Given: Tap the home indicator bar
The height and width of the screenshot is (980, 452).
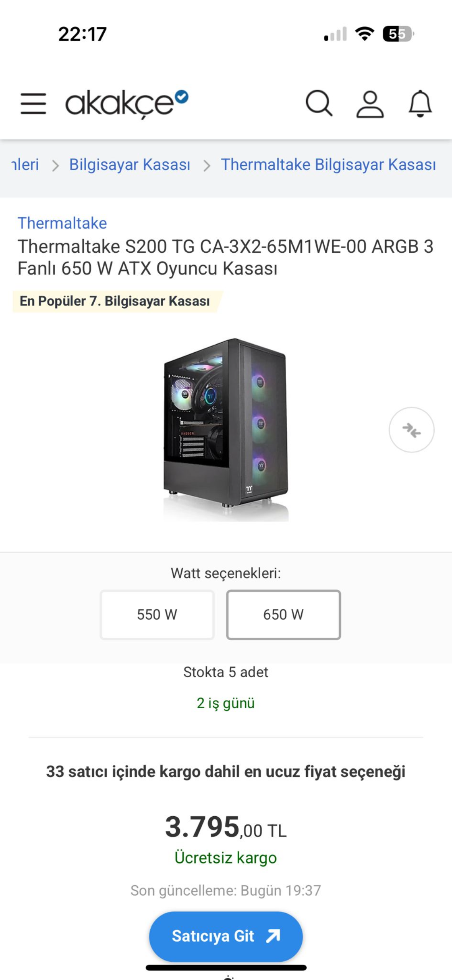Looking at the screenshot, I should click(226, 968).
